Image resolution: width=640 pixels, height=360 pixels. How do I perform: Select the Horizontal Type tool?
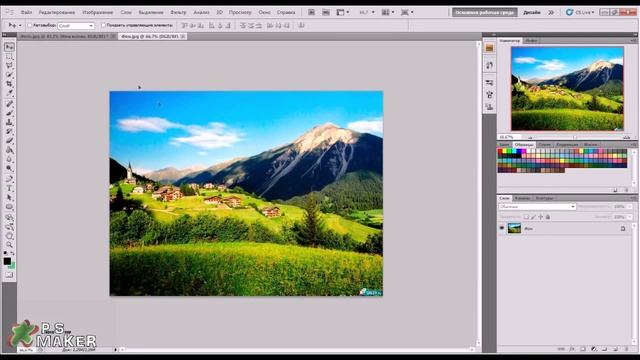(9, 189)
